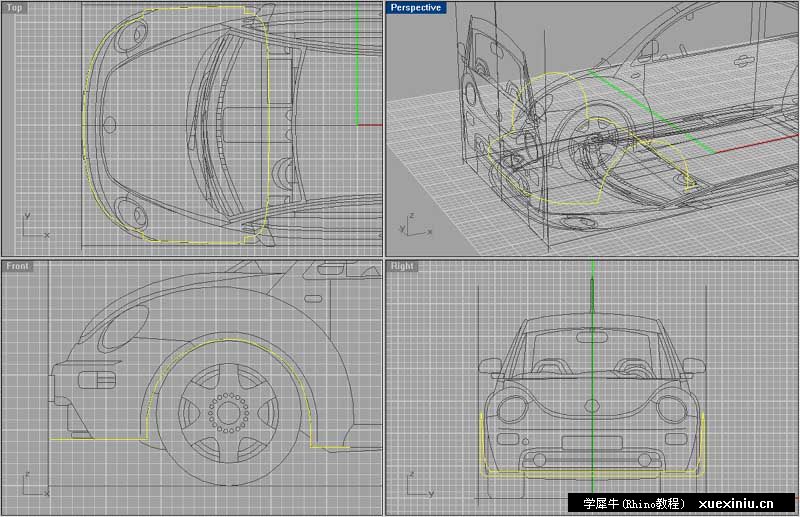Select the Front viewport title label
The height and width of the screenshot is (517, 800).
tap(17, 266)
